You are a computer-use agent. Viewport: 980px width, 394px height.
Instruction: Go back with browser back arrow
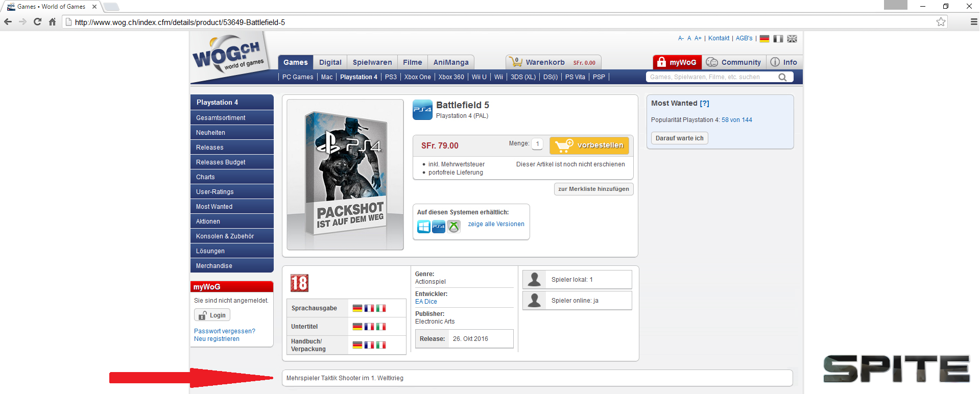pyautogui.click(x=8, y=22)
